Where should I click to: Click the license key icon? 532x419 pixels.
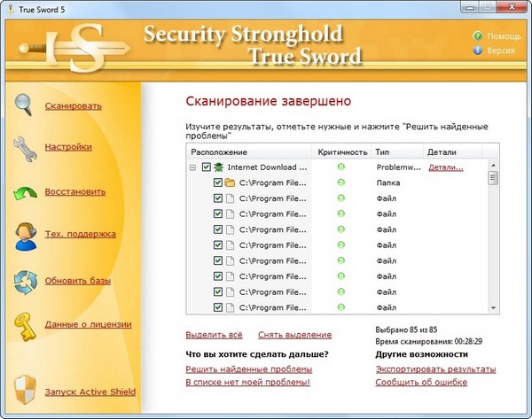pos(24,324)
